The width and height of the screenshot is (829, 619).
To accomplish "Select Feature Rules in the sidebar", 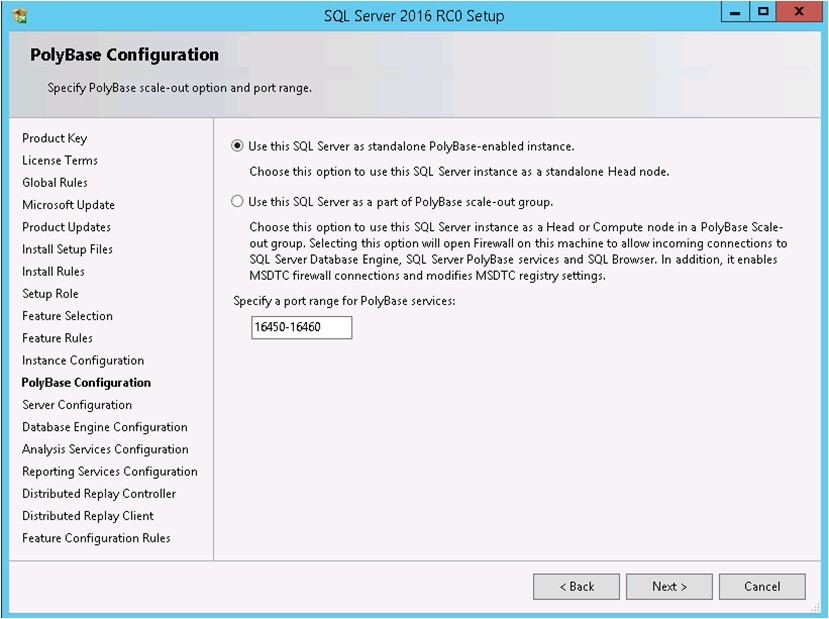I will click(x=57, y=338).
